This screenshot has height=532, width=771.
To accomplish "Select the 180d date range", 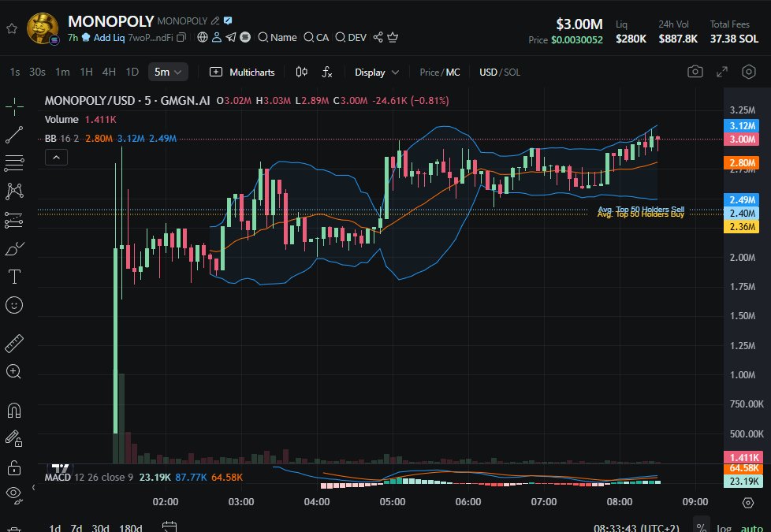I will 130,527.
